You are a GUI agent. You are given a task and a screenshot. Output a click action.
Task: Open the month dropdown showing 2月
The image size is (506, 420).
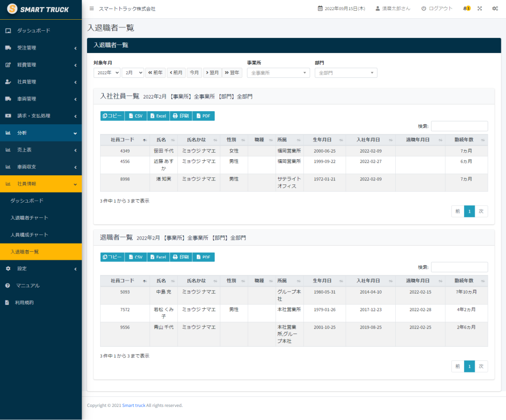[133, 73]
